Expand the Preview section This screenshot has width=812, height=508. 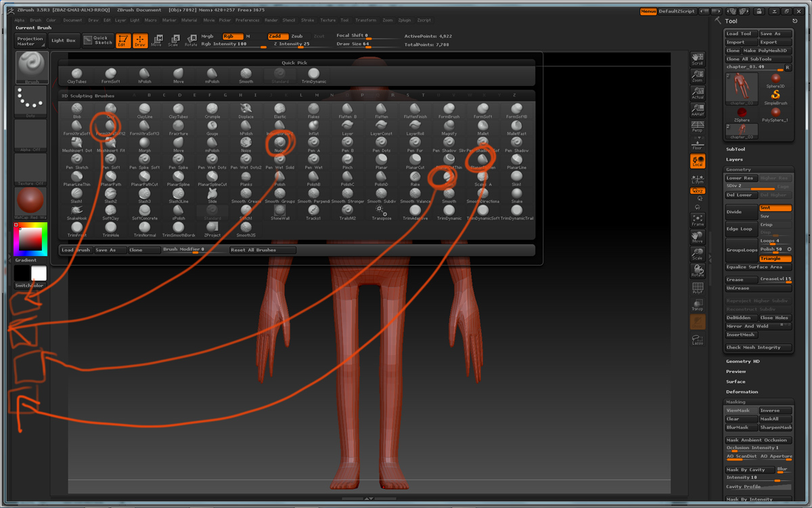(736, 371)
